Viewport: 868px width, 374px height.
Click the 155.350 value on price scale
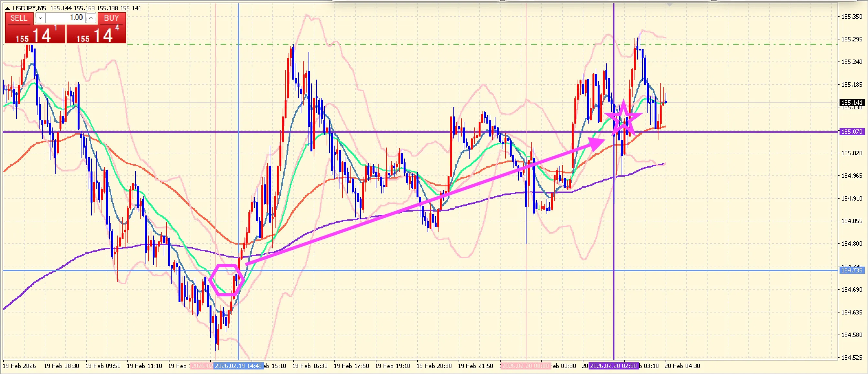click(852, 16)
